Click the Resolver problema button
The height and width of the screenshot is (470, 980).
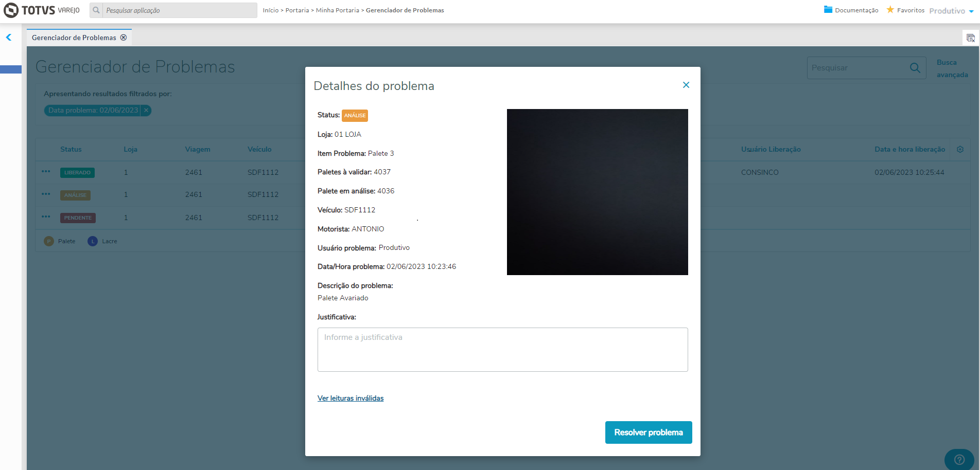(x=649, y=432)
